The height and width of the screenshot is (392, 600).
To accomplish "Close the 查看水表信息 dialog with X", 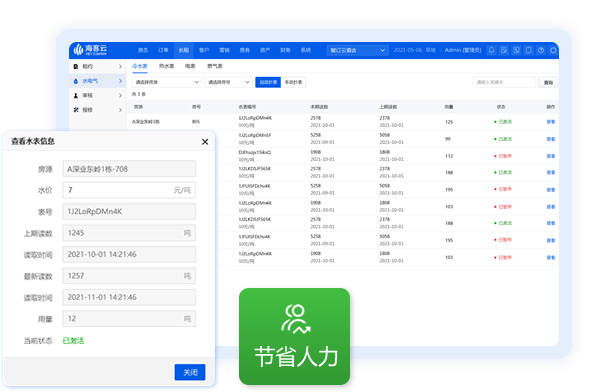I will click(x=205, y=142).
